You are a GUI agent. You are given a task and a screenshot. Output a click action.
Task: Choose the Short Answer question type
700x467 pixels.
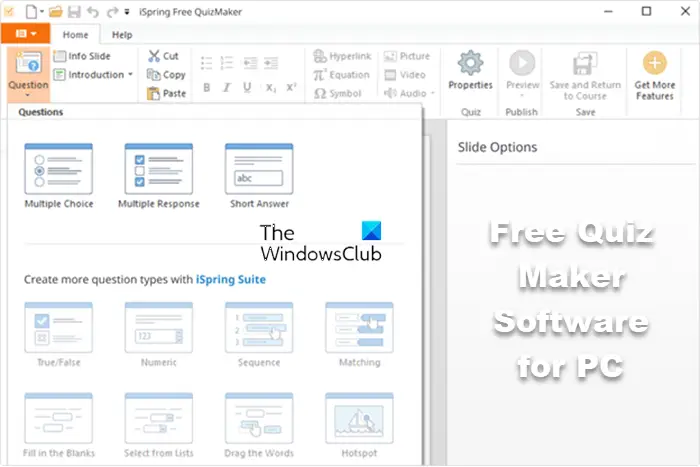259,176
